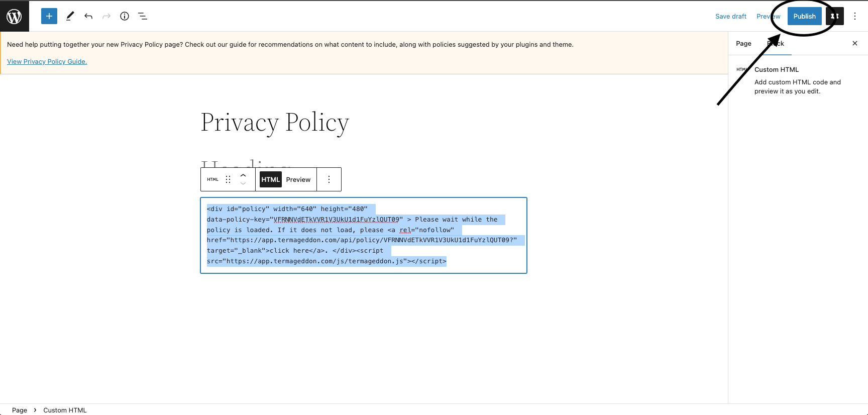Switch the block to Preview
The height and width of the screenshot is (415, 868).
point(298,179)
